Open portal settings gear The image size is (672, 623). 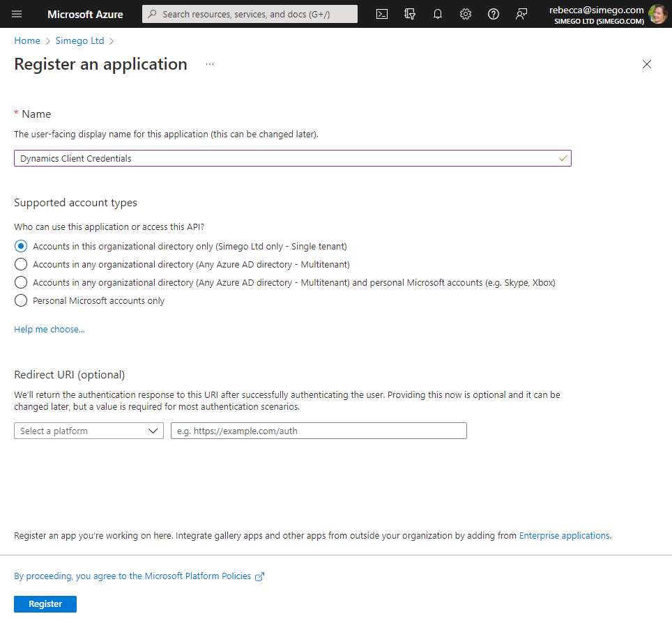466,14
